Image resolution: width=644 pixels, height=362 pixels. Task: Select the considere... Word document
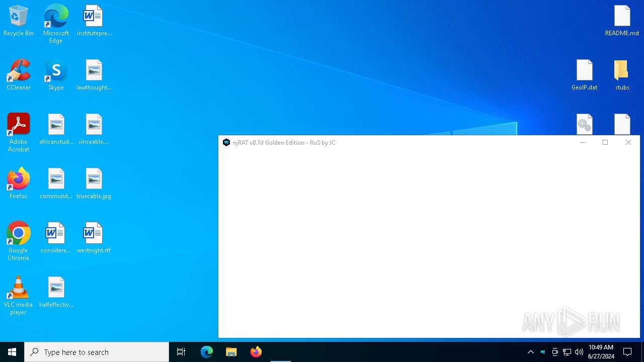[56, 238]
